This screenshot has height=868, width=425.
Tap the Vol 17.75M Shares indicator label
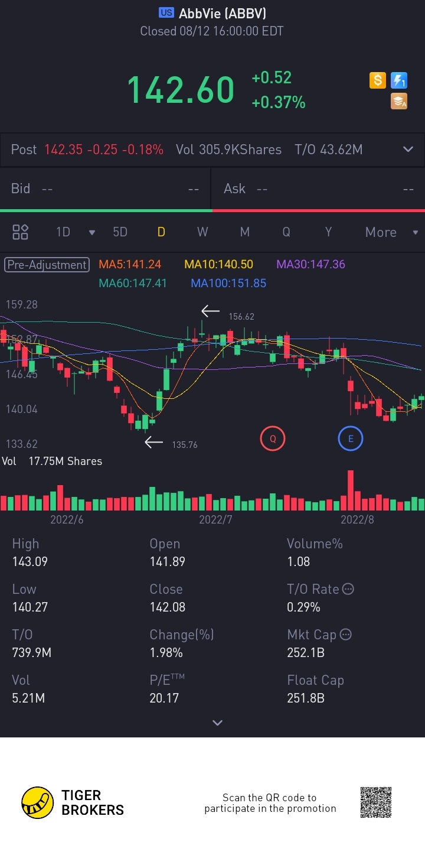[x=52, y=461]
